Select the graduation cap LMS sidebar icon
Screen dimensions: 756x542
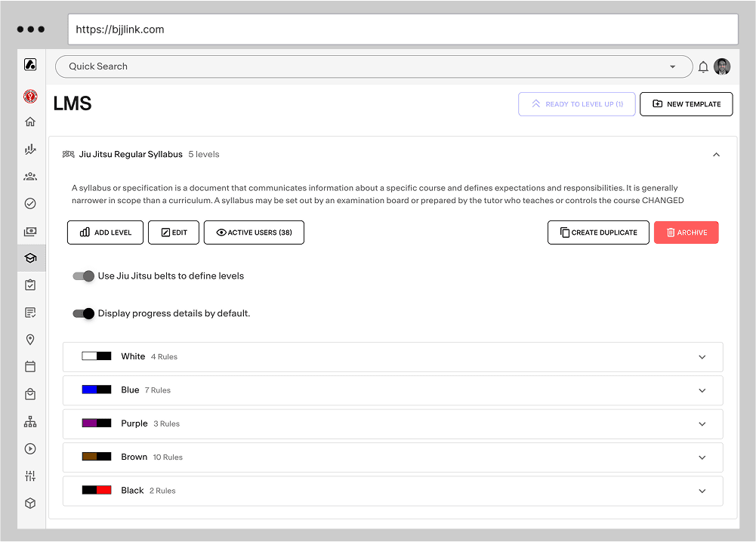pyautogui.click(x=30, y=257)
